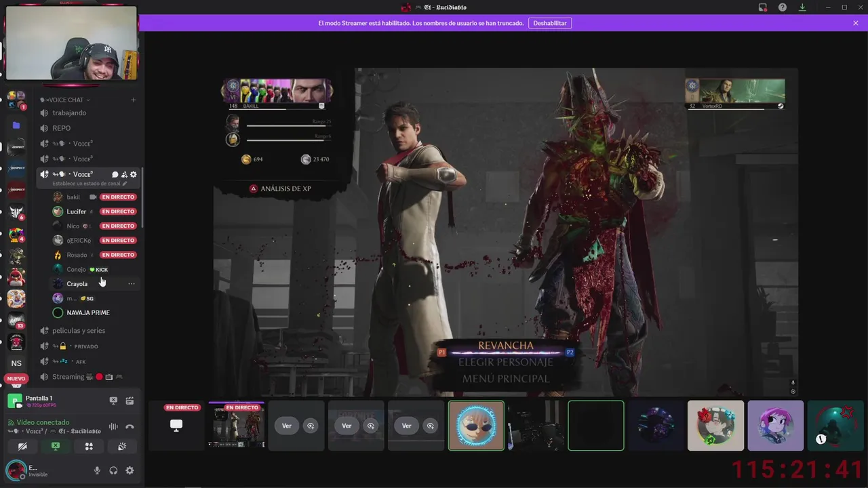Select the purple-haired avatar participant tile

point(775,426)
